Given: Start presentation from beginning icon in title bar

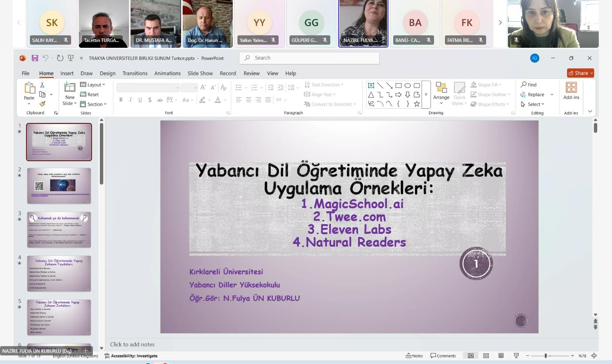Looking at the screenshot, I should [71, 58].
